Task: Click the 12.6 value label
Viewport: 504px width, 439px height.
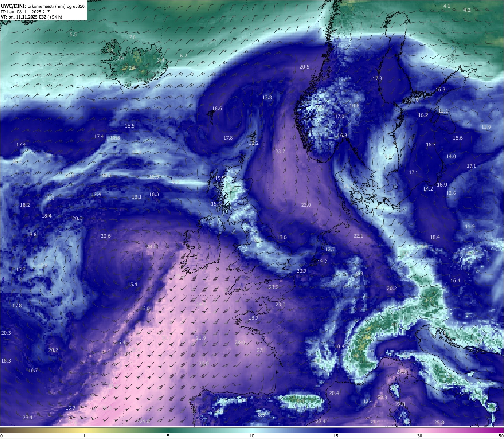Action: [451, 193]
